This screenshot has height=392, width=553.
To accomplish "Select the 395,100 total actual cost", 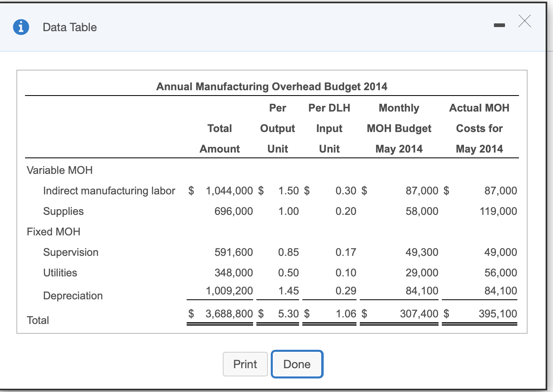I will (498, 314).
